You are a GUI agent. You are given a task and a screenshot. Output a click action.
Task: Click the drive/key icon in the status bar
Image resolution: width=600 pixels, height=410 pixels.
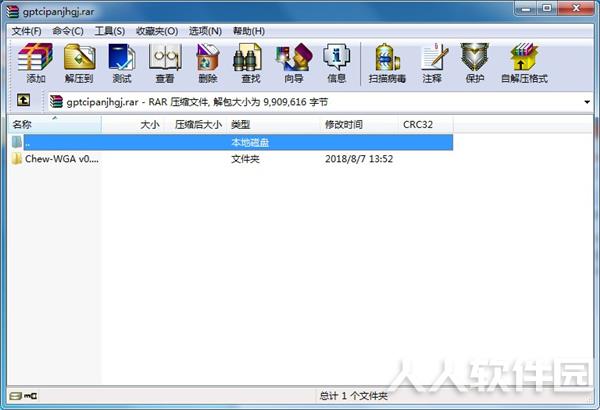(x=24, y=395)
